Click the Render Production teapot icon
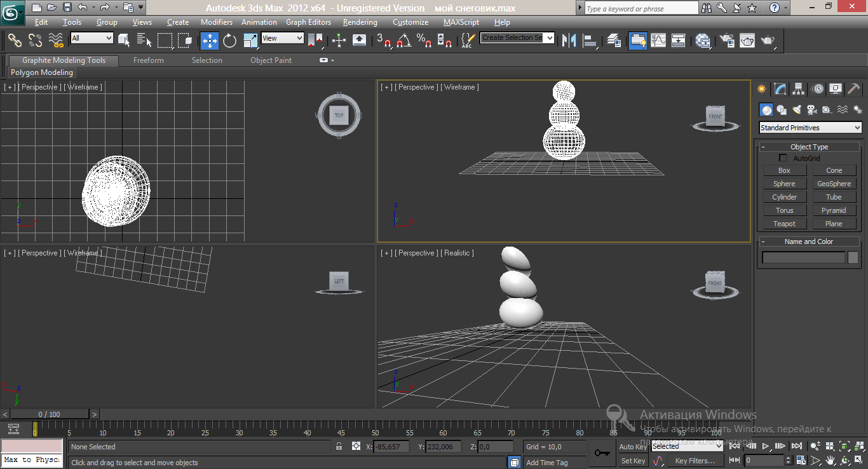Screen dimensions: 868x469 [768, 40]
